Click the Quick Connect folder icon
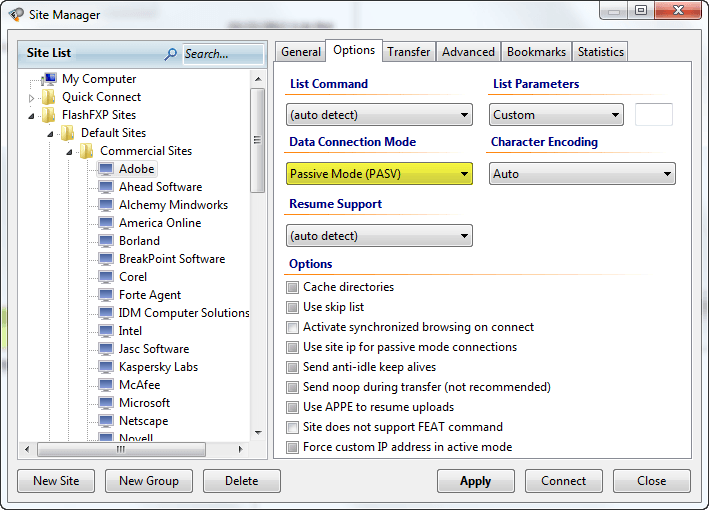Screen dimensions: 709x510 pyautogui.click(x=49, y=97)
